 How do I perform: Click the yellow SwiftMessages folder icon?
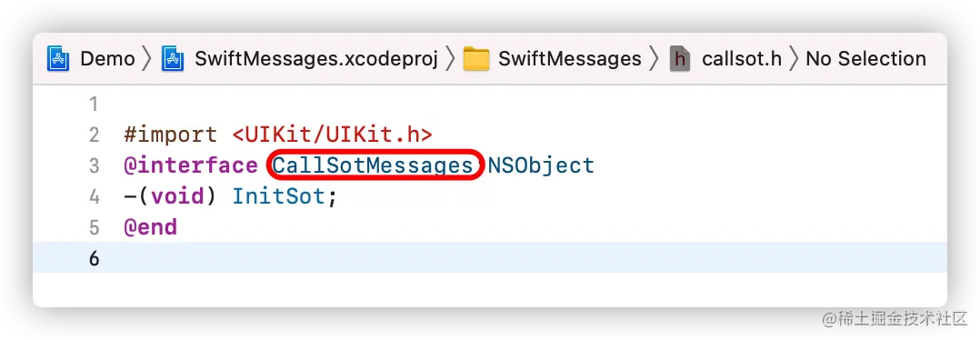pyautogui.click(x=476, y=59)
